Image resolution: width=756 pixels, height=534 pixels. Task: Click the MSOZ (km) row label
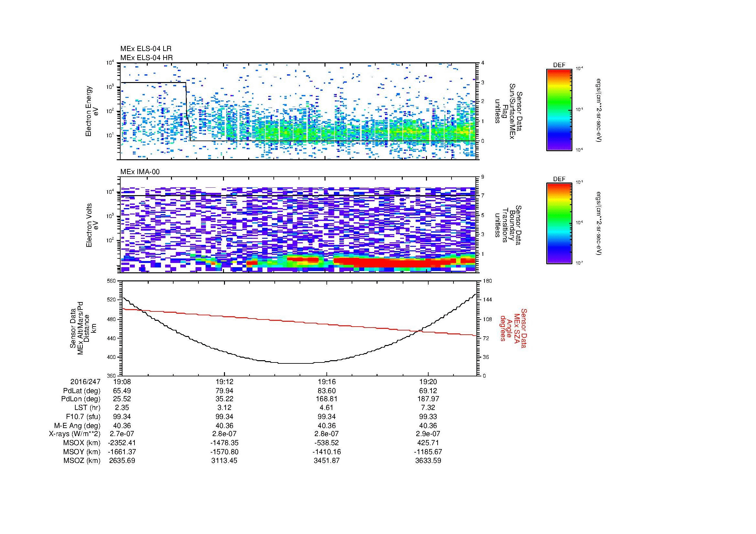coord(82,461)
